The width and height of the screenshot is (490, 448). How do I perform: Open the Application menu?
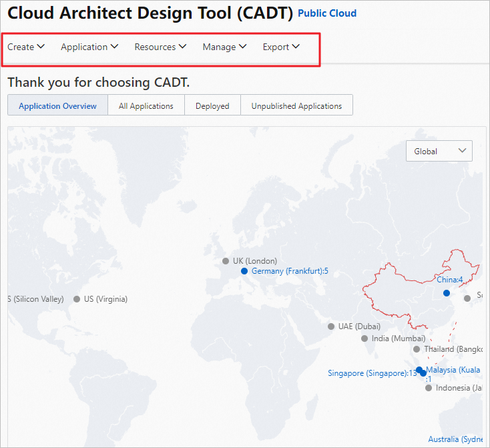[89, 47]
